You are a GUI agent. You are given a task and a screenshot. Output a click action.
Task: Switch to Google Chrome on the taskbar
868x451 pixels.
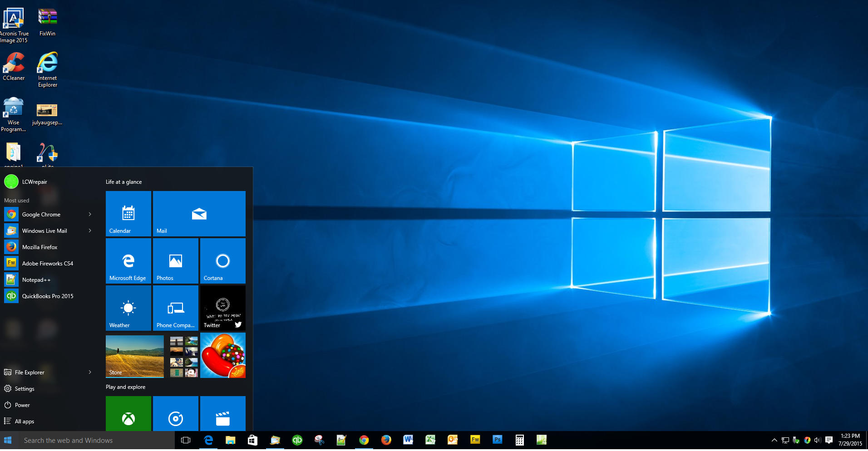click(364, 440)
